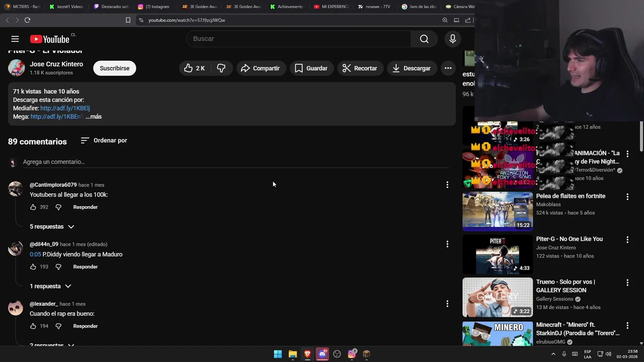Like the video with the 2 K thumbs-up
Image resolution: width=644 pixels, height=362 pixels.
194,68
